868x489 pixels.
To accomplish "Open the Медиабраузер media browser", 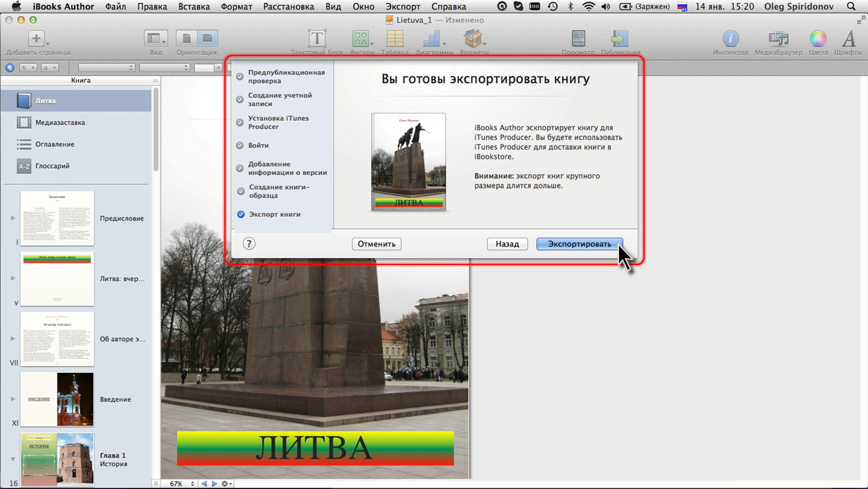I will (778, 39).
